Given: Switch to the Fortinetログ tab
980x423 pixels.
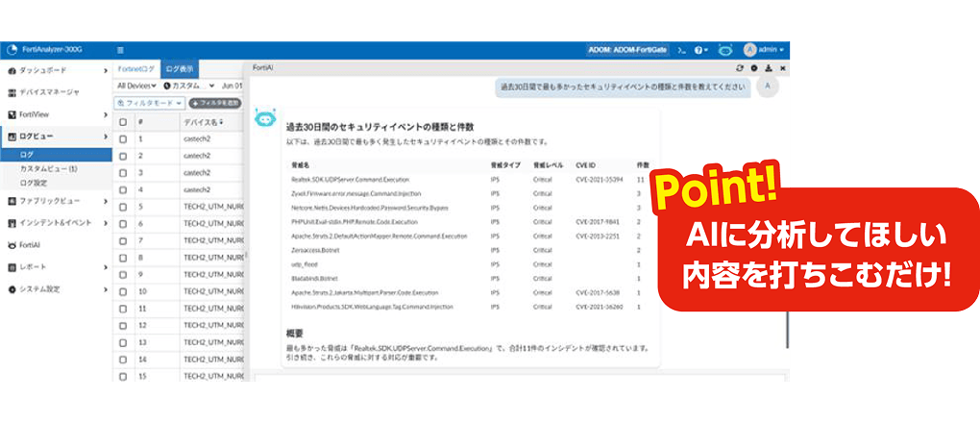Looking at the screenshot, I should coord(136,68).
